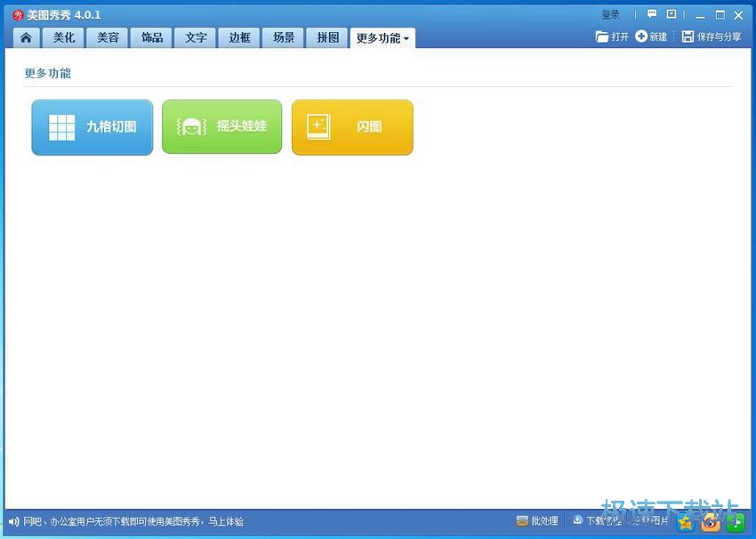Open the title bar dropdown menu icon
The width and height of the screenshot is (756, 539).
(x=672, y=14)
